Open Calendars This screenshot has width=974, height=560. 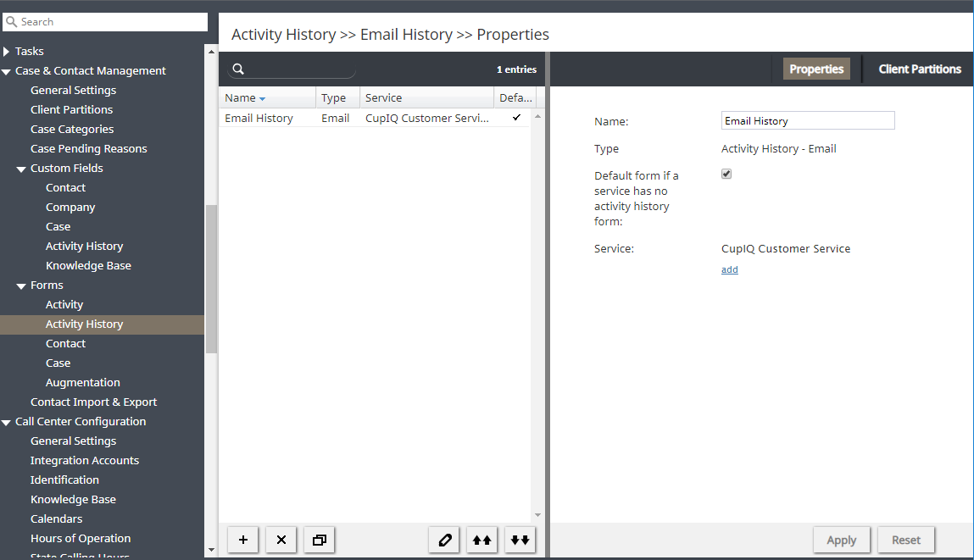click(57, 519)
